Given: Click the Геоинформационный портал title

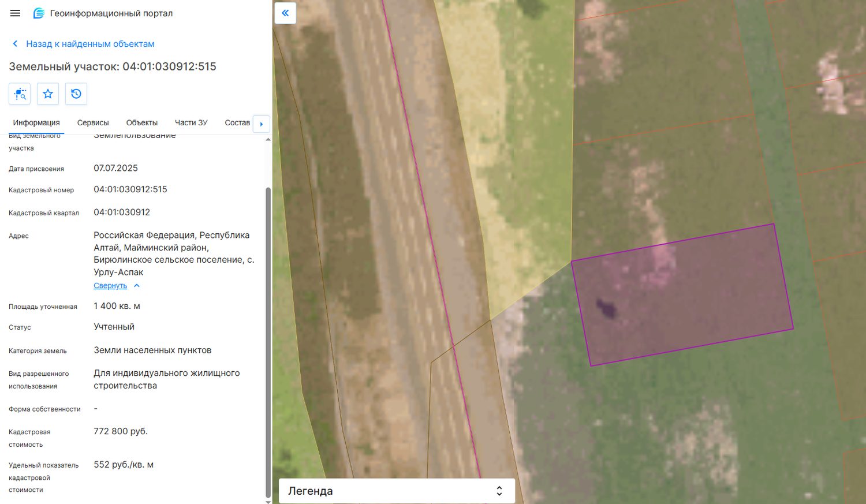Looking at the screenshot, I should click(x=111, y=13).
